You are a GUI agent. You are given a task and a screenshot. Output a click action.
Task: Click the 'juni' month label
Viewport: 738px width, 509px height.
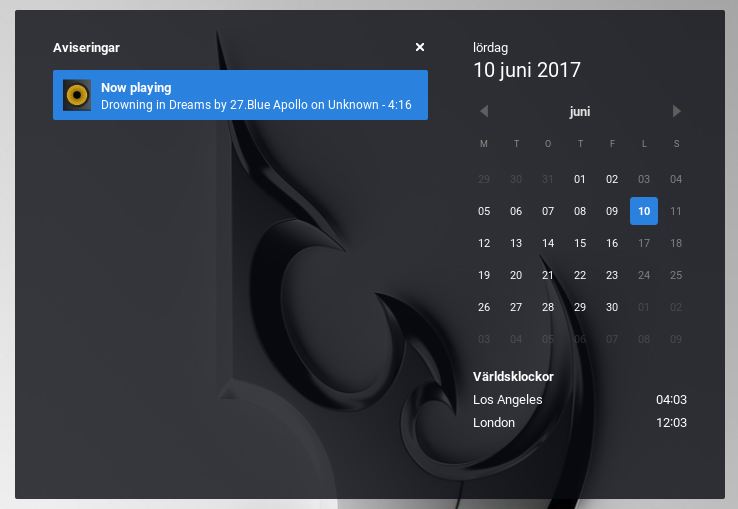click(x=580, y=112)
